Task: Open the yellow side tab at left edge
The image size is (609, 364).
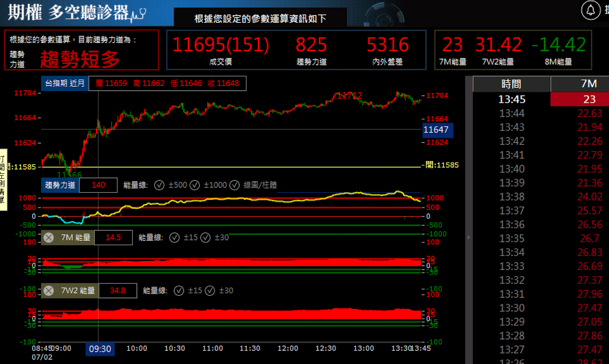Action: tap(3, 180)
